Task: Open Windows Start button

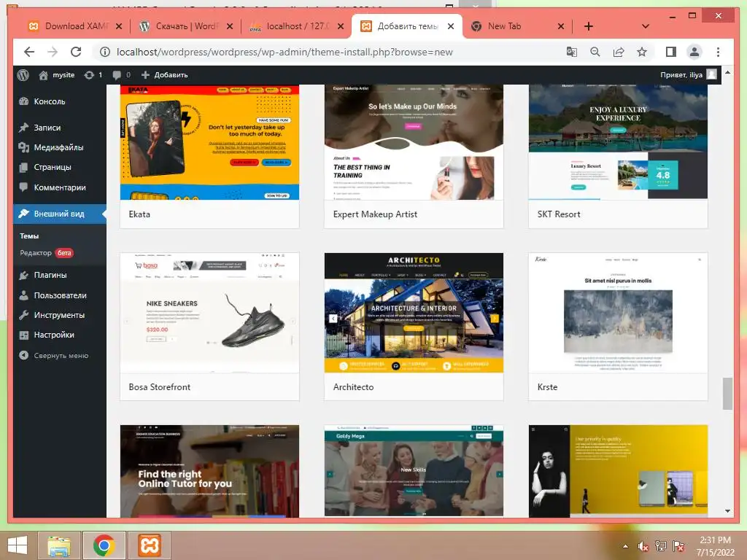Action: point(18,545)
